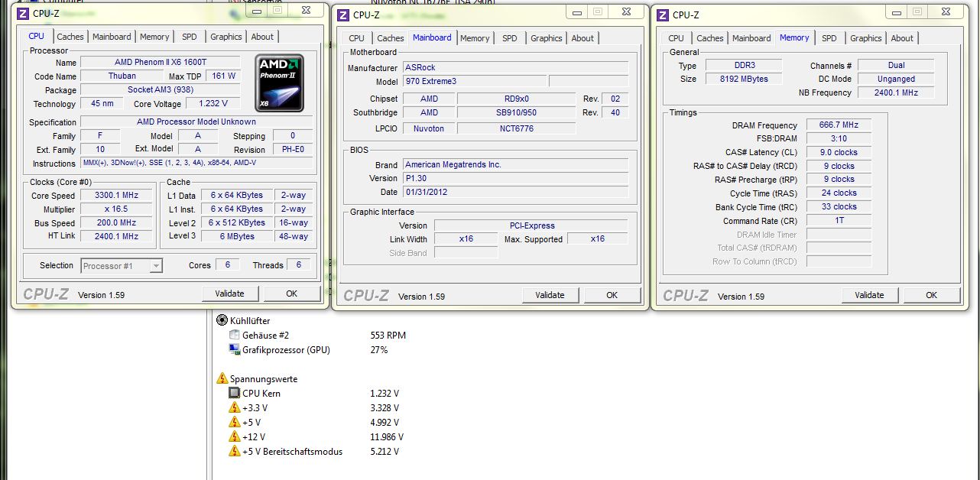Click the Thuban code name field
The height and width of the screenshot is (480, 980).
click(122, 76)
